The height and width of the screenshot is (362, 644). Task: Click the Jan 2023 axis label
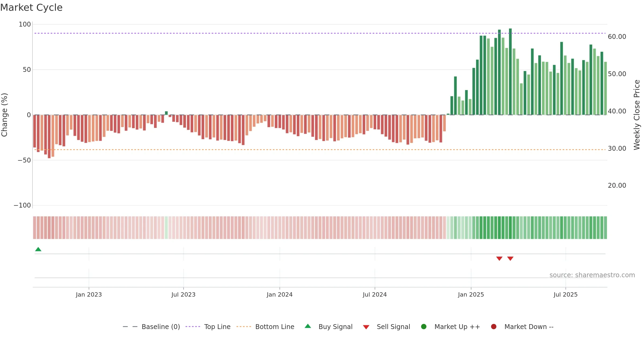[x=89, y=295]
